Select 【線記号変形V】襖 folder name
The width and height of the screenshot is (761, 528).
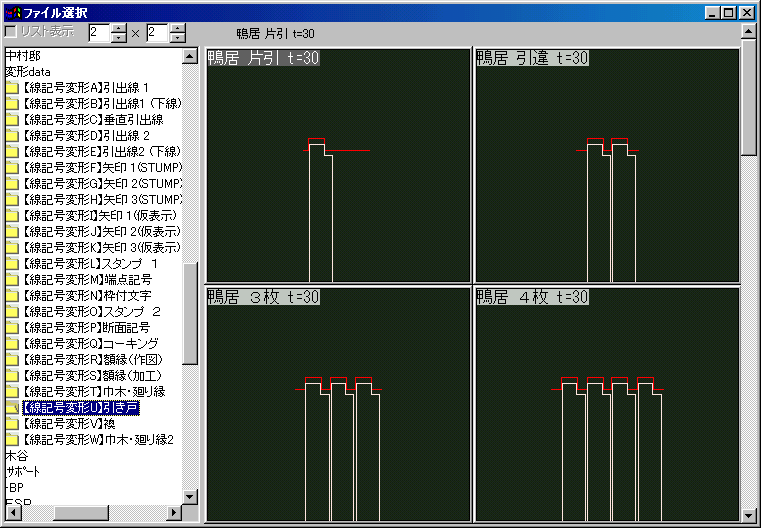point(68,424)
